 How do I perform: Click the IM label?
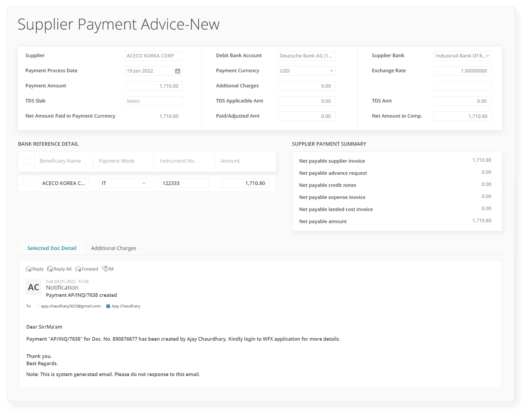pyautogui.click(x=111, y=269)
